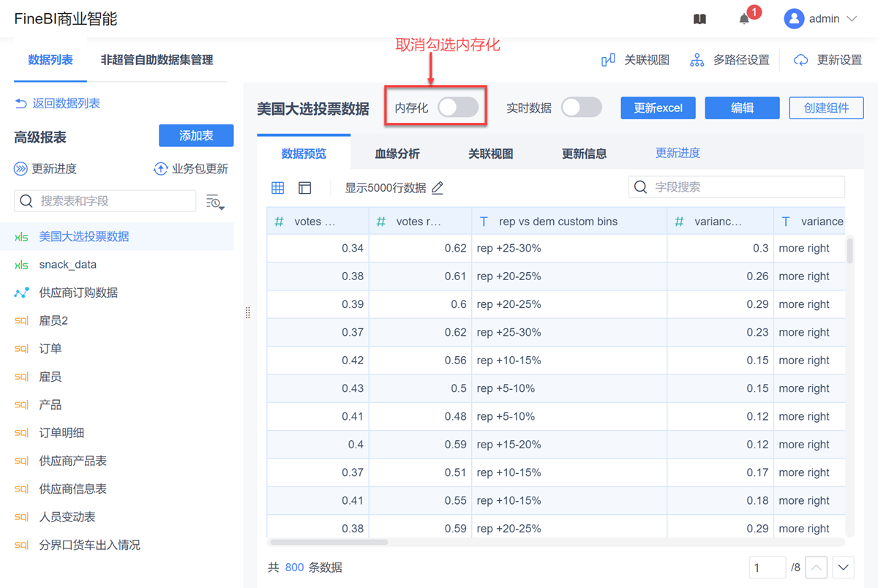Select the 供应商产品表 table

[117, 461]
